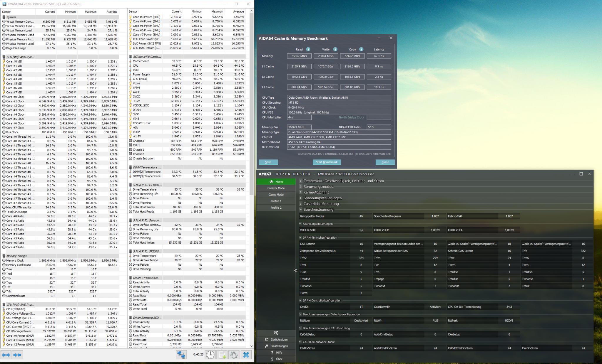
Task: Select Game Mode profile tab
Action: tap(276, 195)
